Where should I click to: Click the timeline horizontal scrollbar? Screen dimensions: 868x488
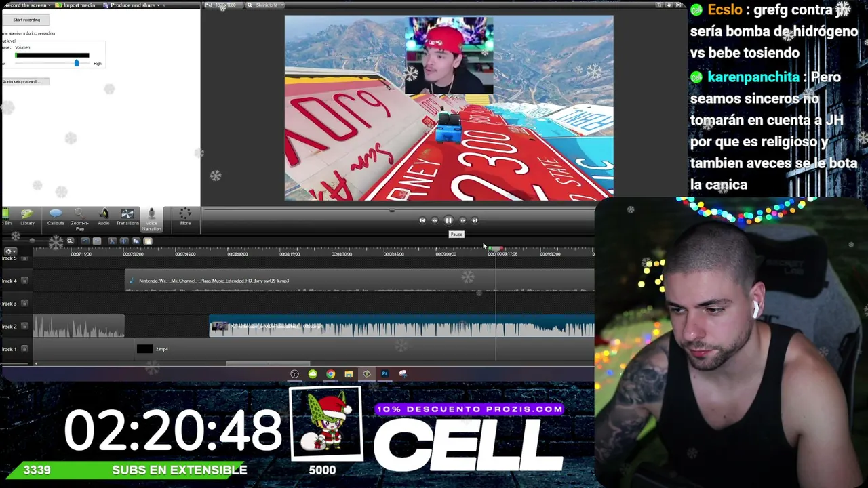pos(268,363)
